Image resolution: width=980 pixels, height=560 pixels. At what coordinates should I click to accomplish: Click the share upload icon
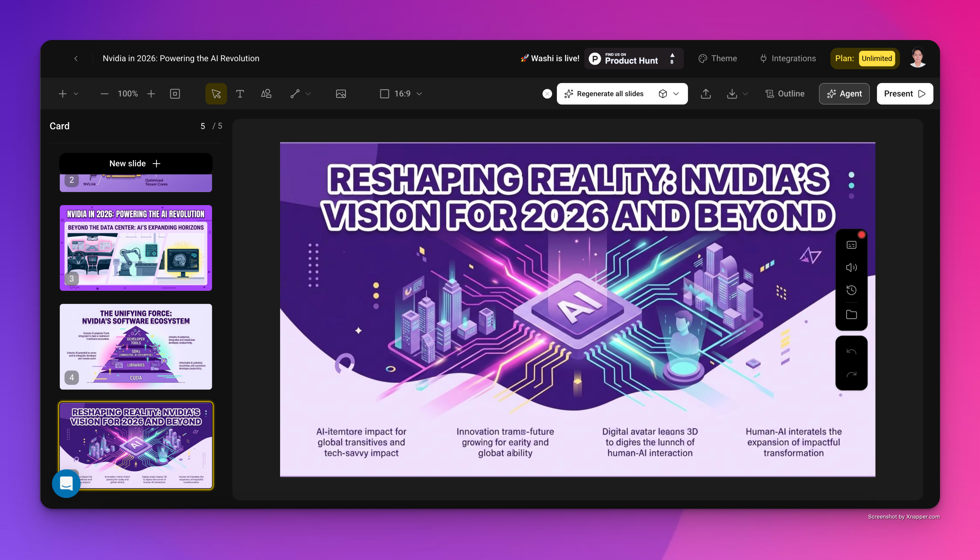click(x=706, y=94)
